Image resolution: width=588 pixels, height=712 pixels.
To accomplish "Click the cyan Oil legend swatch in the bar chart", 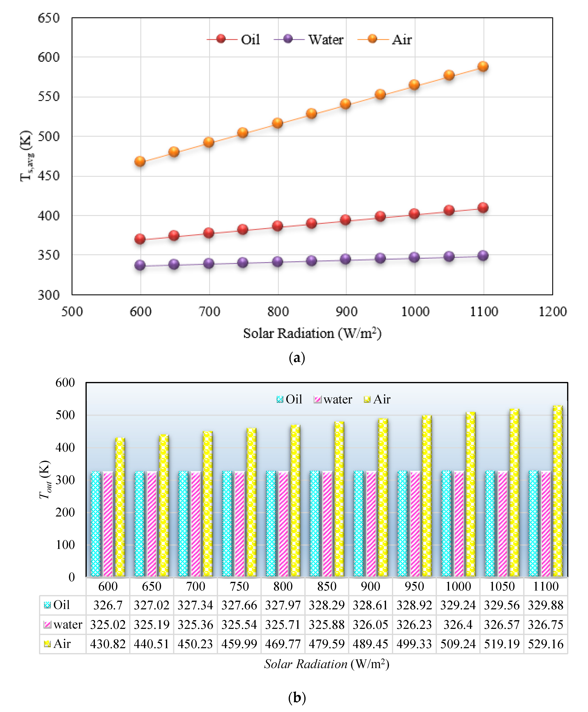I will (280, 399).
